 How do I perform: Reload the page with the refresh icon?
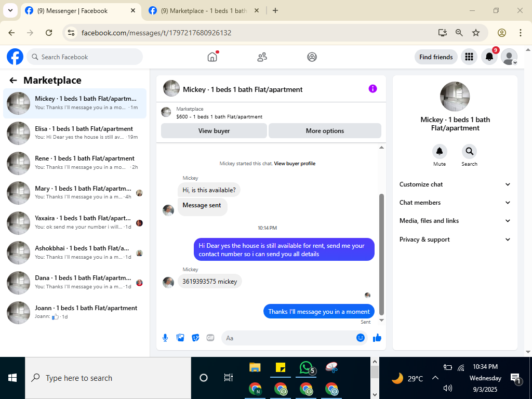[x=49, y=33]
